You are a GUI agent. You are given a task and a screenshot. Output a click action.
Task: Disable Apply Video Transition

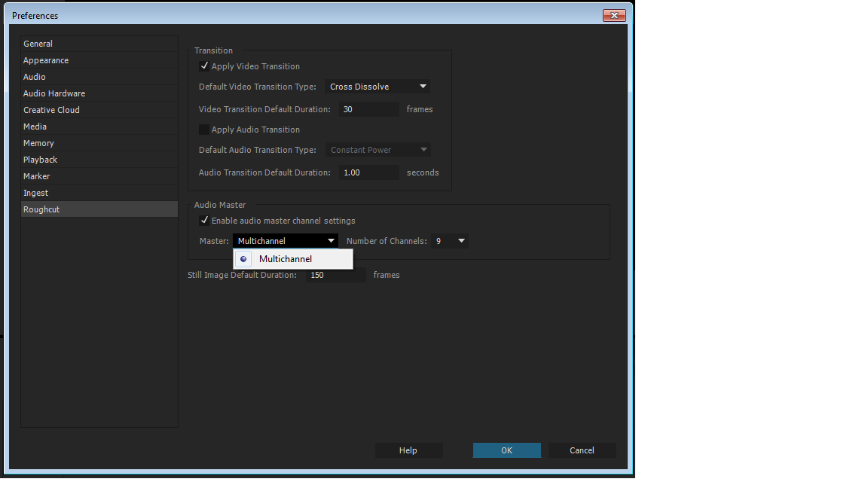(x=204, y=66)
